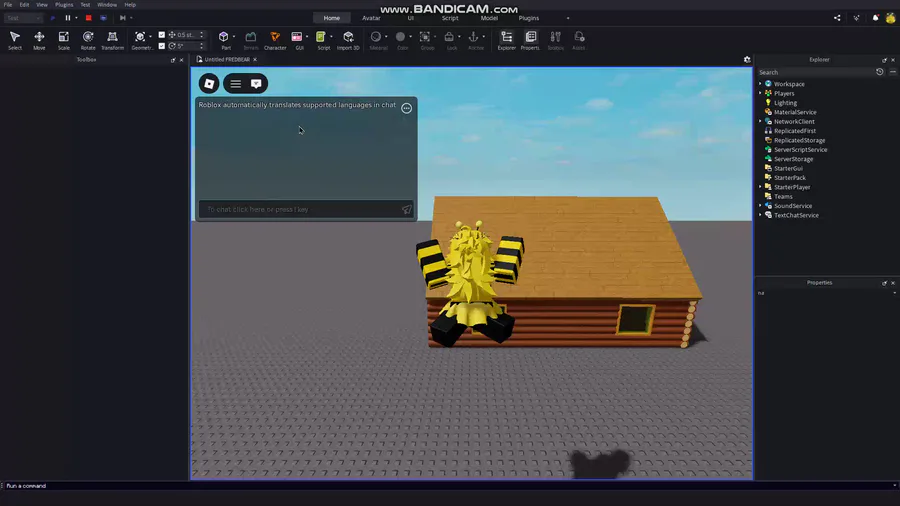This screenshot has height=506, width=900.
Task: Open the pause options dropdown arrow
Action: pos(76,18)
